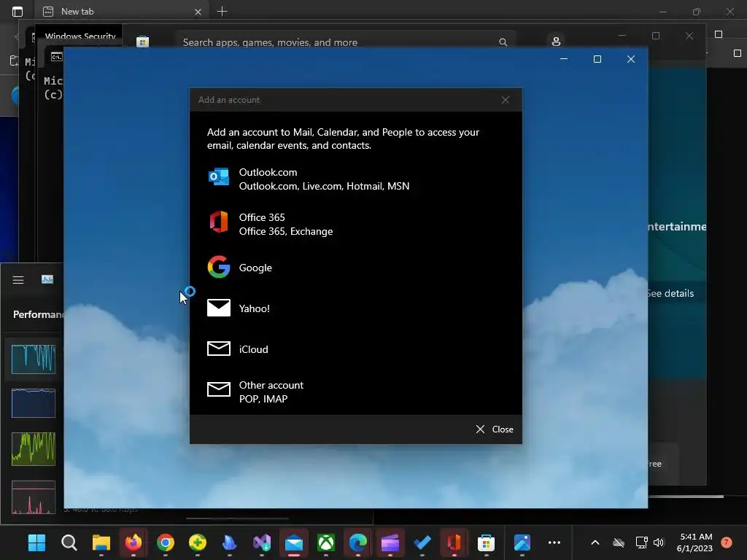Open a new browser tab with plus
747x560 pixels.
[x=222, y=12]
